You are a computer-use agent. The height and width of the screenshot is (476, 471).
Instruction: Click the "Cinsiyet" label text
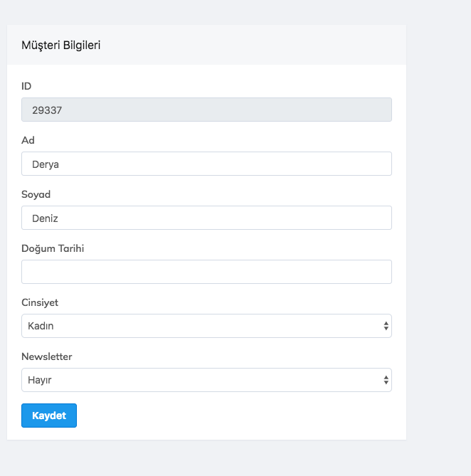40,302
